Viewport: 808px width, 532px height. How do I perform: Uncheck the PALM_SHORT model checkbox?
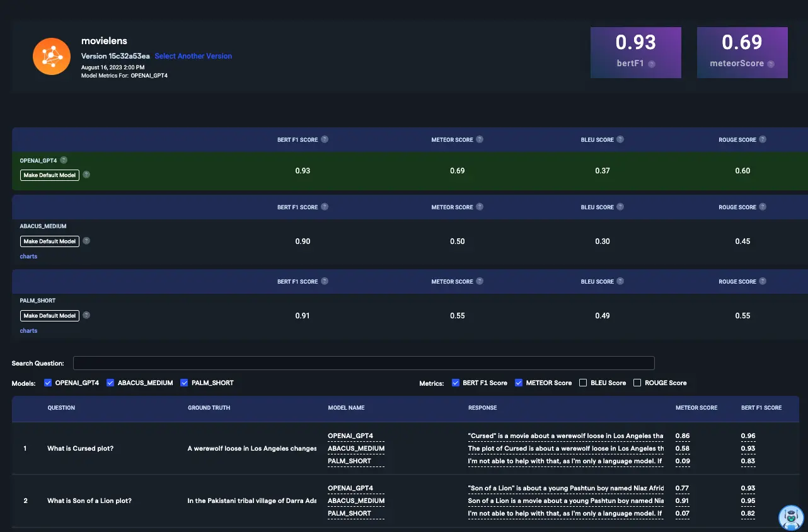click(x=185, y=383)
